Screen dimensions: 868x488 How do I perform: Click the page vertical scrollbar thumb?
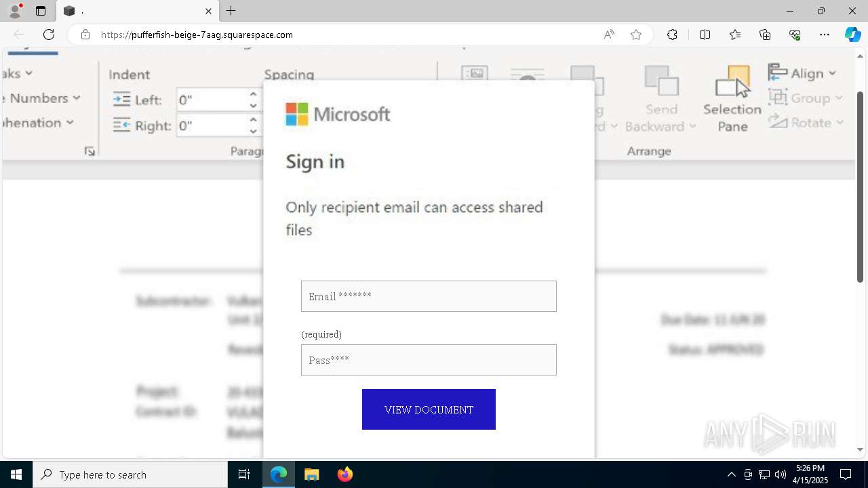[861, 186]
